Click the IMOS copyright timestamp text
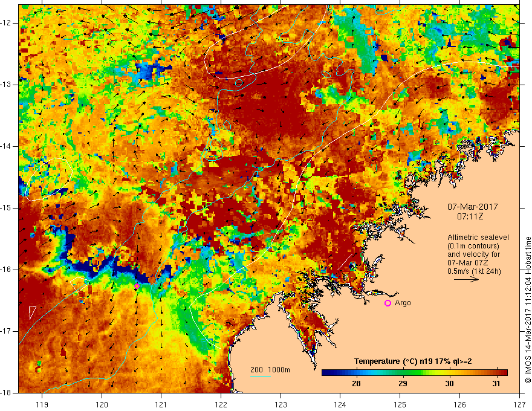 click(x=528, y=310)
